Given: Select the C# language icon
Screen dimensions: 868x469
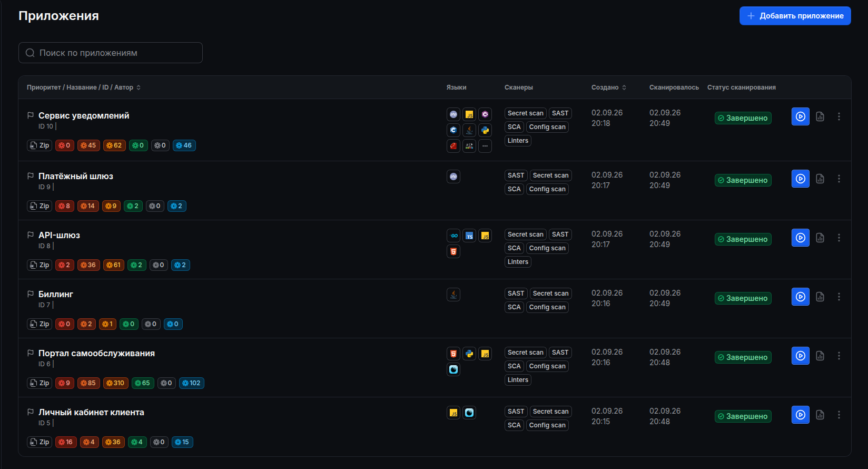Looking at the screenshot, I should pyautogui.click(x=485, y=114).
